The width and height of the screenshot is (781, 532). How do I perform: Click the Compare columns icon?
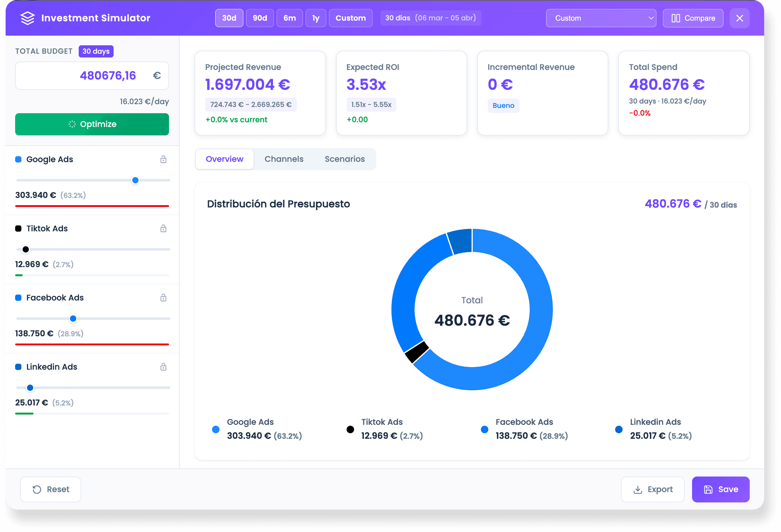(x=676, y=18)
